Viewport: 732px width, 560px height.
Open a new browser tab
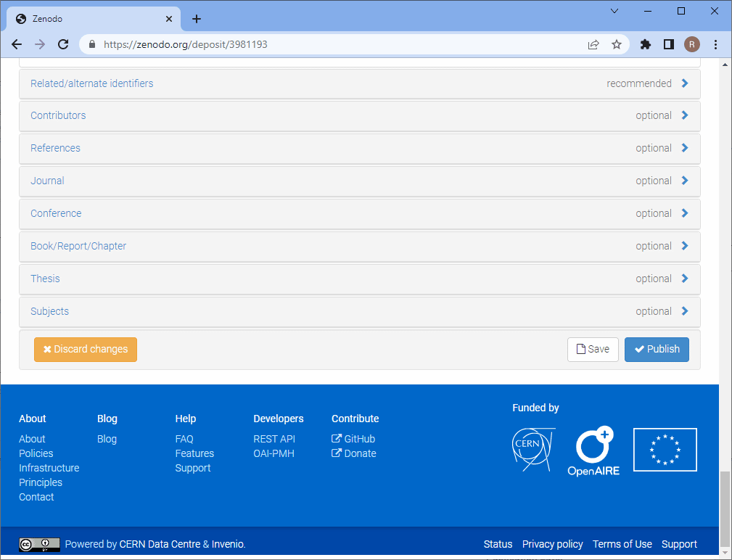(197, 19)
